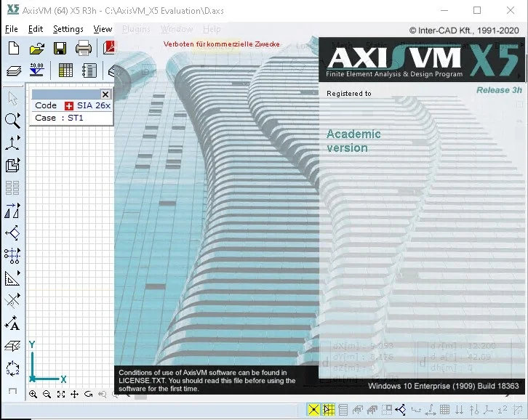528x420 pixels.
Task: Toggle the numbering 1² speed button
Action: pos(503,410)
